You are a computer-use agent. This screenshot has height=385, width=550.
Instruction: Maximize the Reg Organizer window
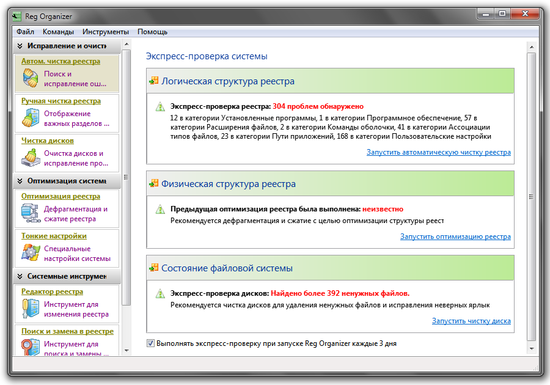(x=502, y=14)
